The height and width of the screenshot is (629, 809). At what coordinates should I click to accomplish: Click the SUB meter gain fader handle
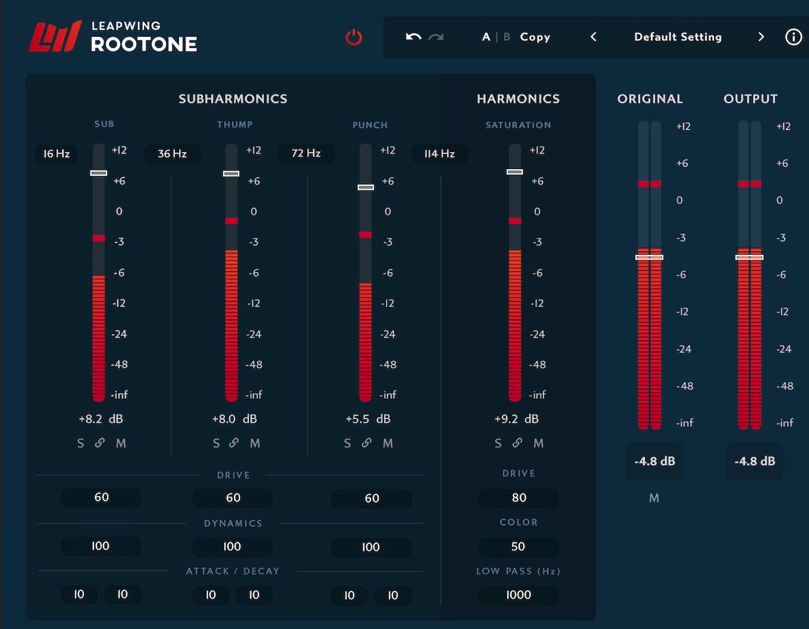(x=97, y=175)
